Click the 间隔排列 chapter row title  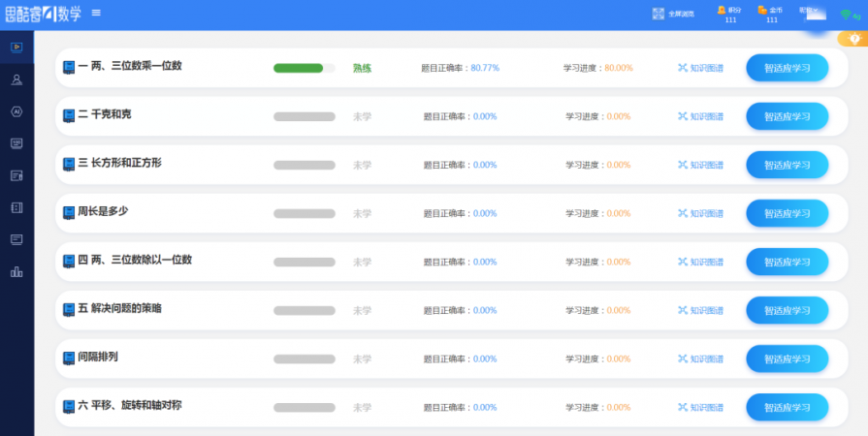[97, 357]
